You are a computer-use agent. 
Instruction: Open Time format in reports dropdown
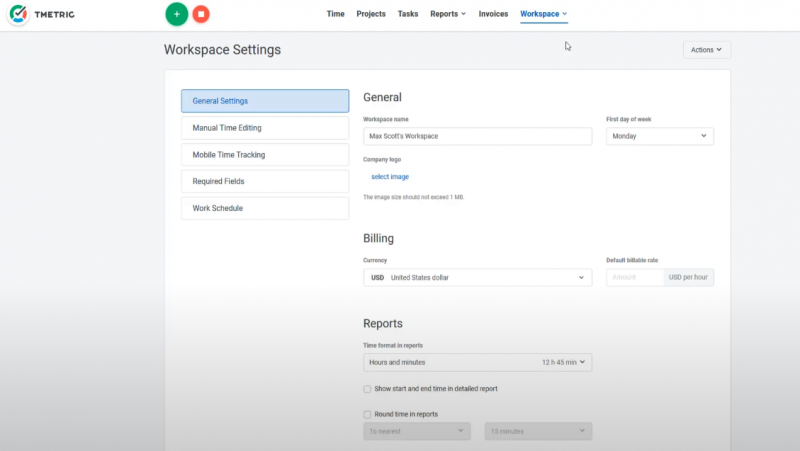[477, 362]
